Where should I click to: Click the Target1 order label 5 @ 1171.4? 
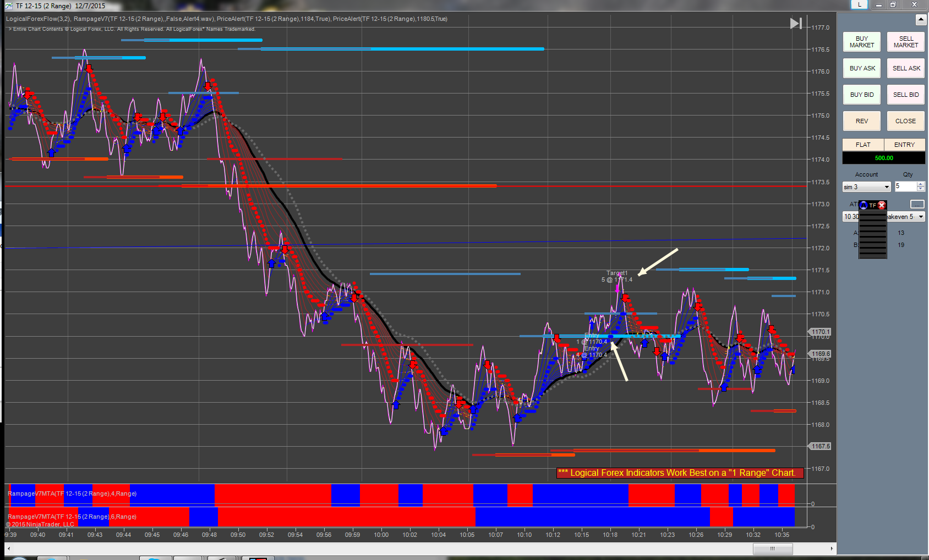point(617,277)
